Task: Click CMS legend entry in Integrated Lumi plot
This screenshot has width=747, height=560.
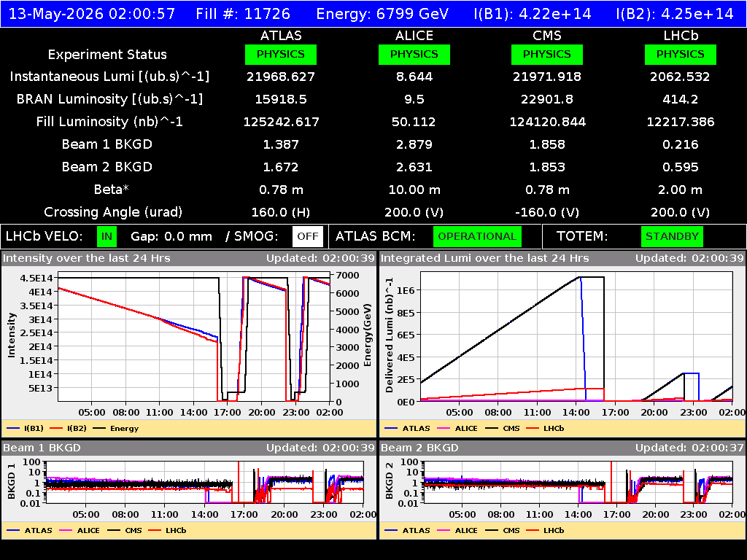Action: (503, 428)
